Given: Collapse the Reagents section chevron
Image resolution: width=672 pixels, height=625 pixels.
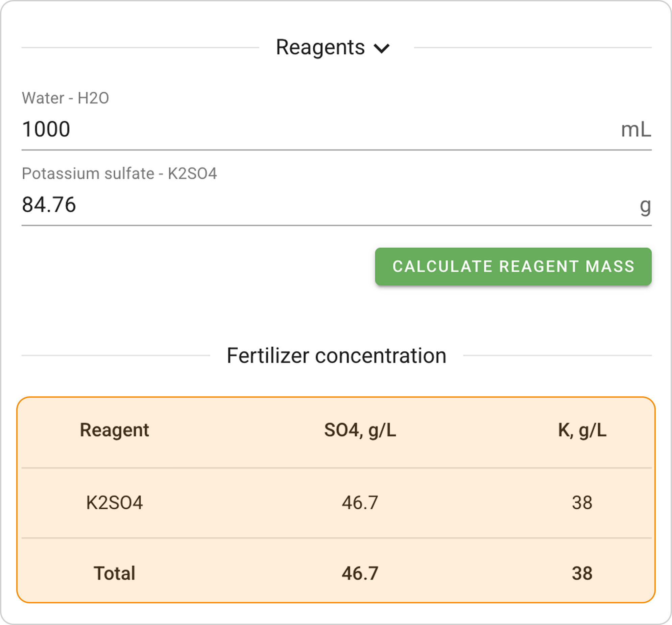Looking at the screenshot, I should (381, 48).
